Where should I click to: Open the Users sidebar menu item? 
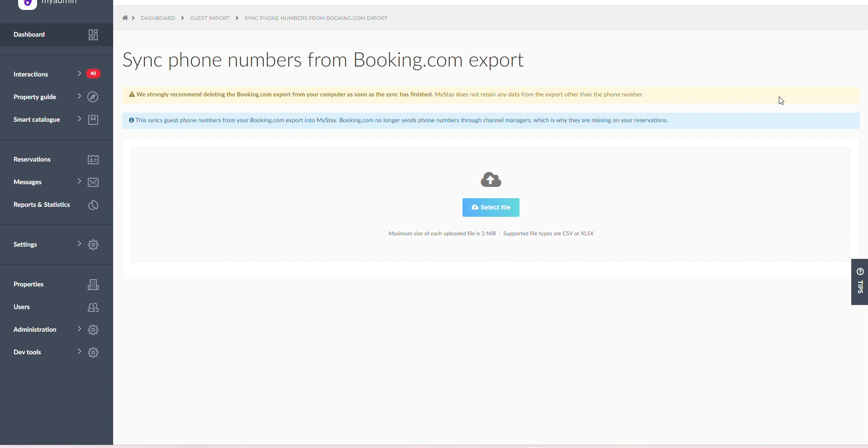57,307
